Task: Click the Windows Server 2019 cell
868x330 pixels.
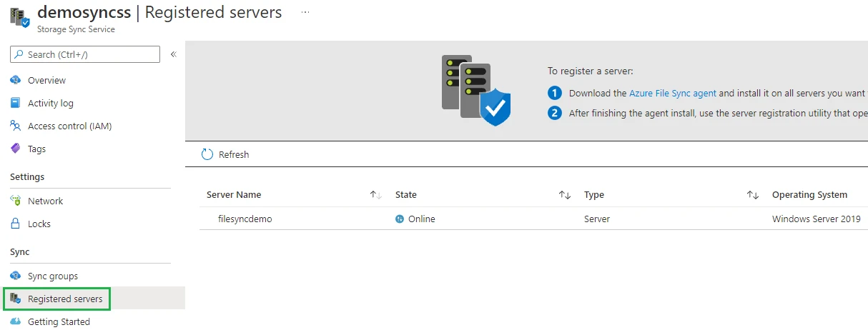Action: click(817, 219)
